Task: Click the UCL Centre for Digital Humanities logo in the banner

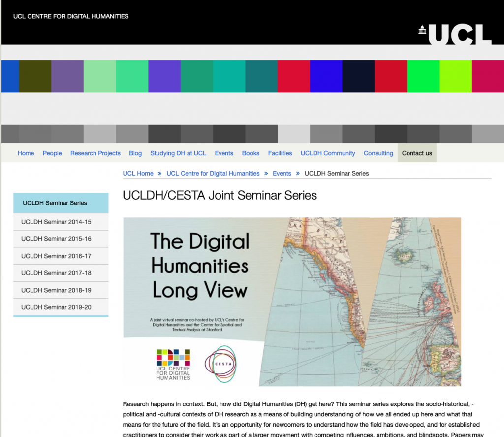Action: (x=173, y=365)
